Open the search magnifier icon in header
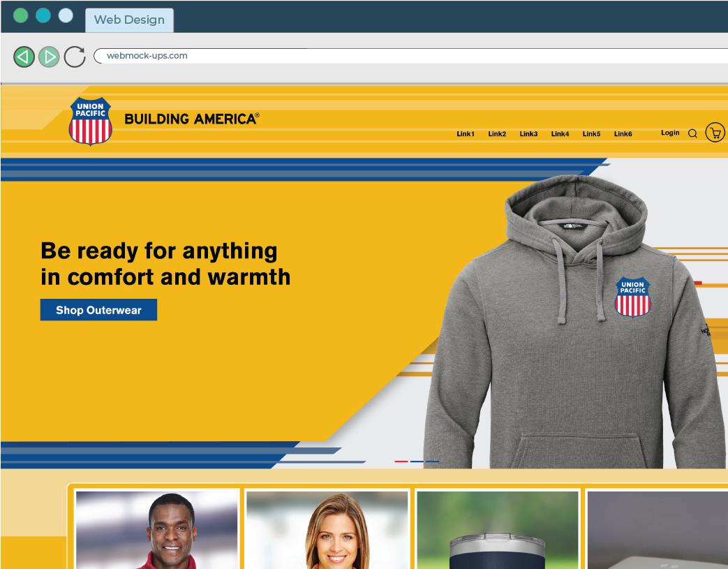Image resolution: width=728 pixels, height=569 pixels. tap(692, 134)
